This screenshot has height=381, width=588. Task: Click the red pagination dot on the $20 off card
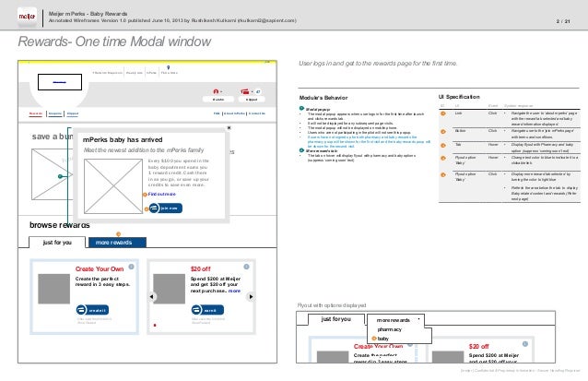point(155,326)
